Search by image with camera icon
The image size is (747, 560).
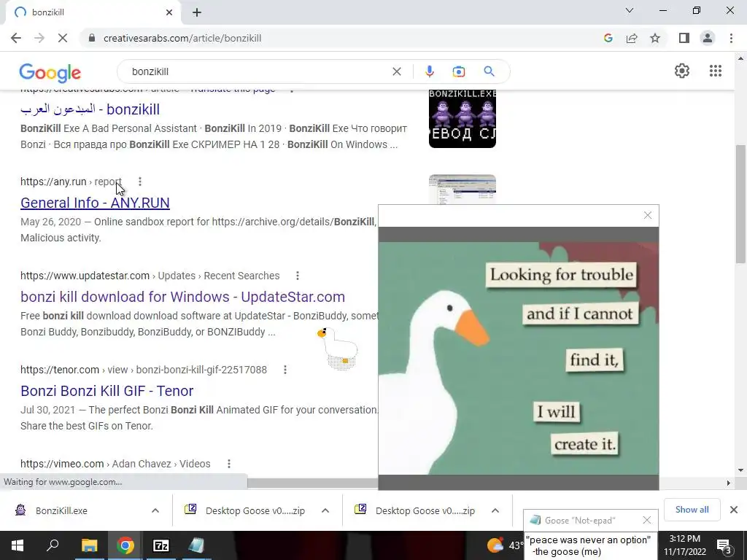click(458, 71)
